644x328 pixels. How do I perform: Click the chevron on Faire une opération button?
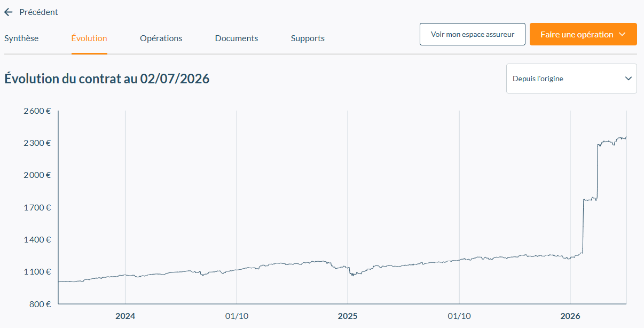click(x=622, y=34)
